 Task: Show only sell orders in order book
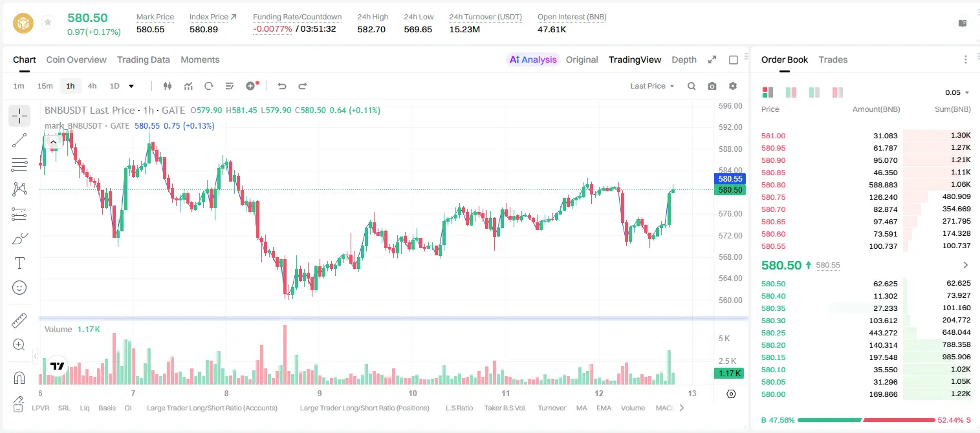pos(838,92)
